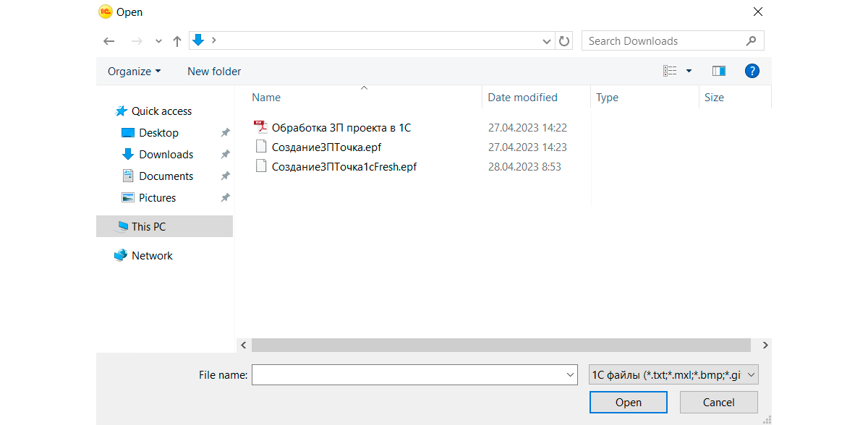Click the Back navigation arrow
The width and height of the screenshot is (868, 425).
(x=109, y=41)
